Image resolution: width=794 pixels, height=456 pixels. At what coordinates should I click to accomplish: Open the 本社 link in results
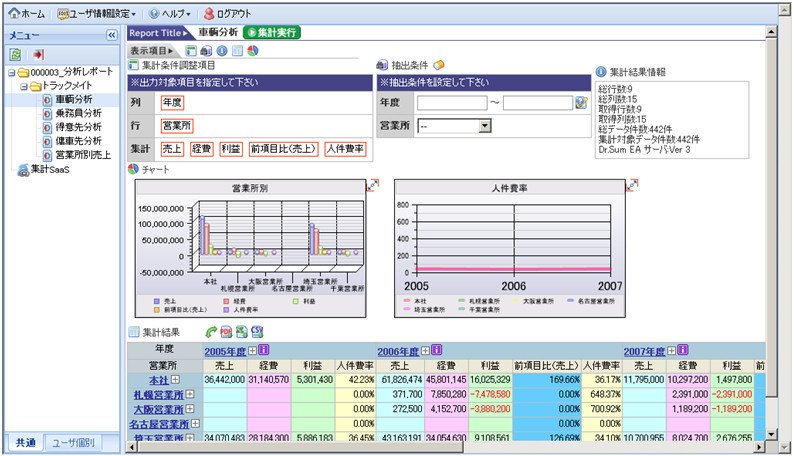[158, 380]
